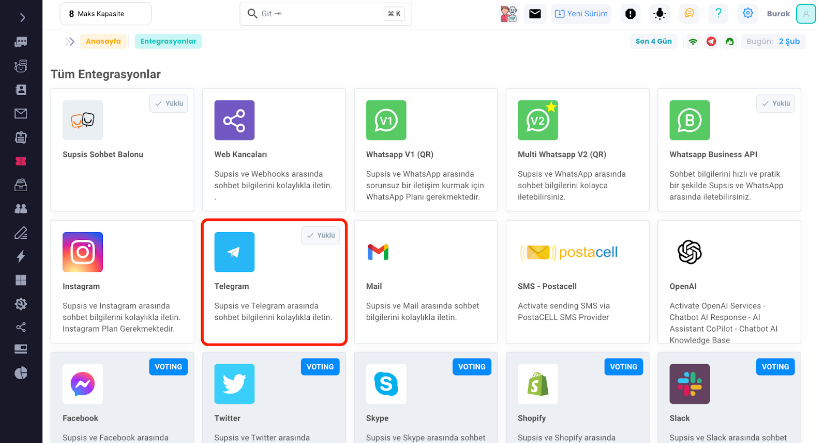Image resolution: width=821 pixels, height=443 pixels.
Task: Open the clipboard icon in sidebar
Action: [21, 137]
